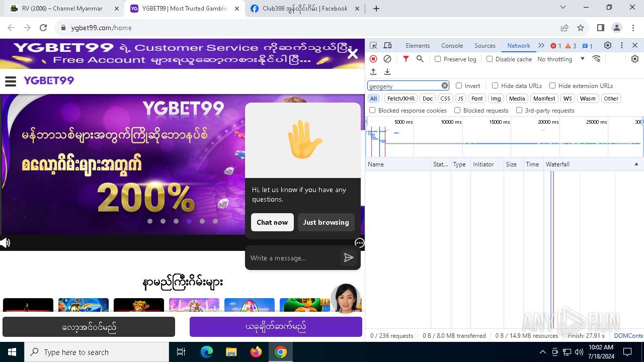Tick Hide extension URLs checkbox
The image size is (644, 362).
tap(552, 85)
